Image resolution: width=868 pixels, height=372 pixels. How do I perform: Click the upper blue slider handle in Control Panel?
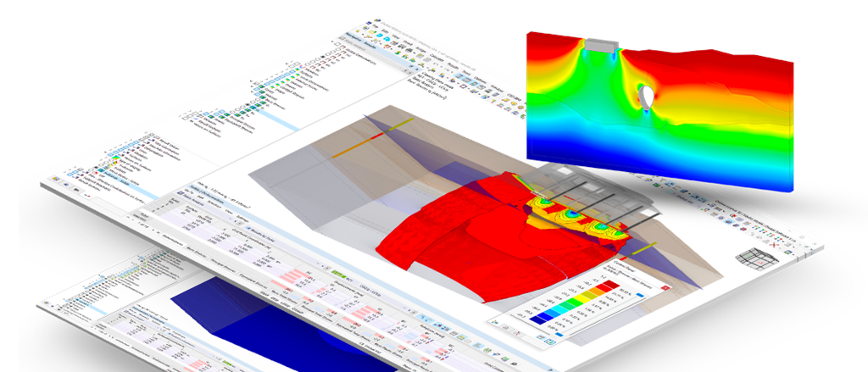[640, 295]
